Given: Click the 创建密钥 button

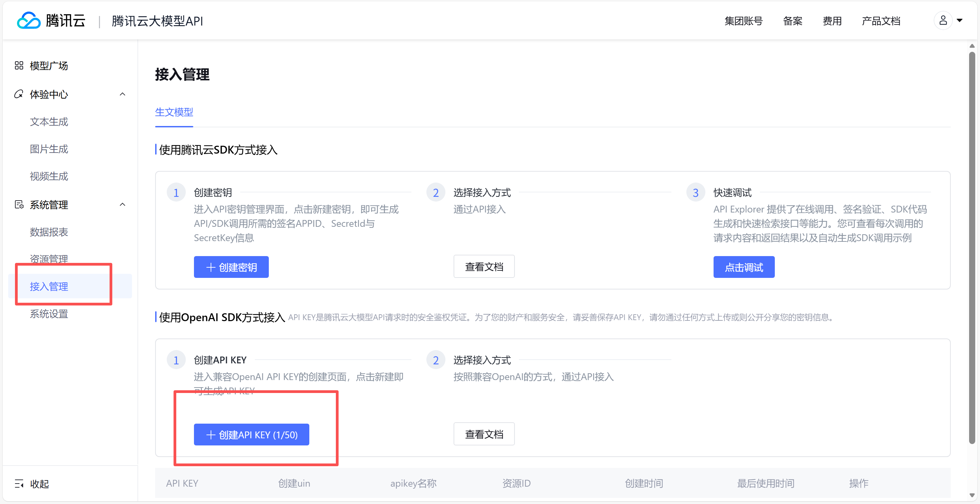Looking at the screenshot, I should [231, 267].
